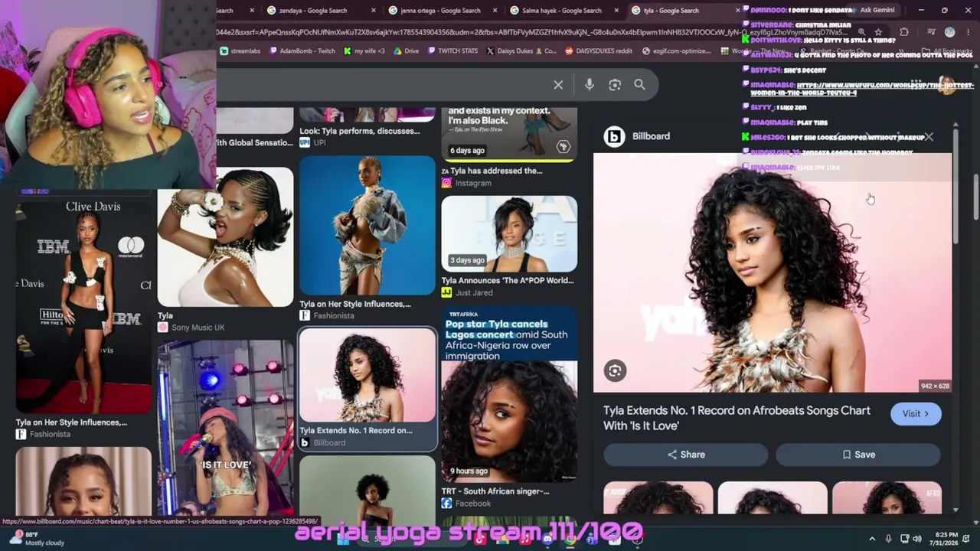The height and width of the screenshot is (551, 980).
Task: Visit the Billboard article page
Action: pyautogui.click(x=916, y=414)
